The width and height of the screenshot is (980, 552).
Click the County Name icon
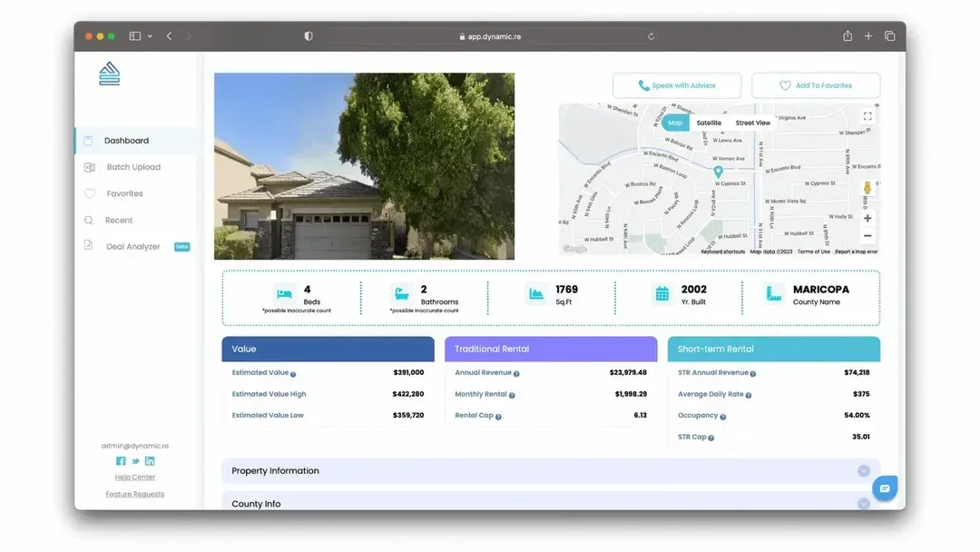point(774,293)
